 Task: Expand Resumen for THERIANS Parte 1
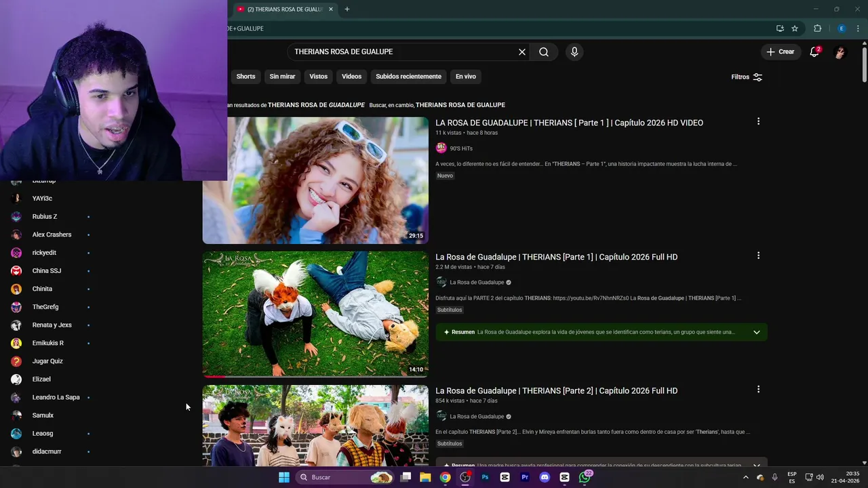click(x=757, y=332)
